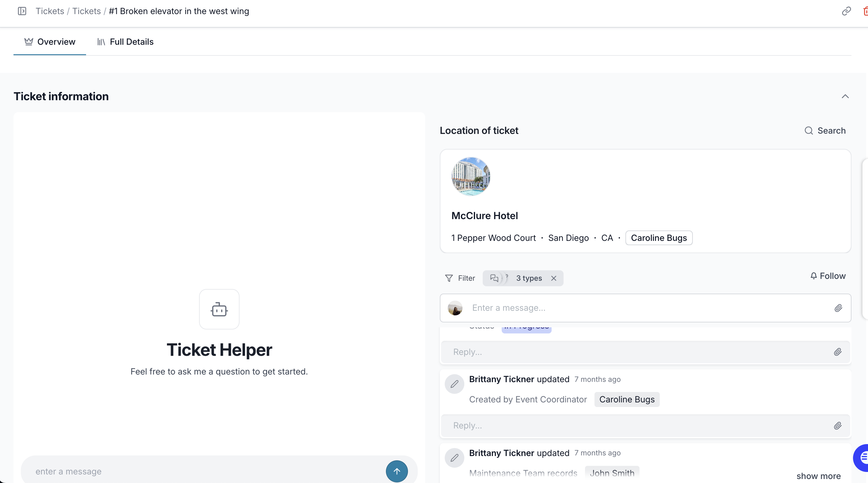Switch to the Full Details tab
The height and width of the screenshot is (483, 868).
pyautogui.click(x=125, y=42)
